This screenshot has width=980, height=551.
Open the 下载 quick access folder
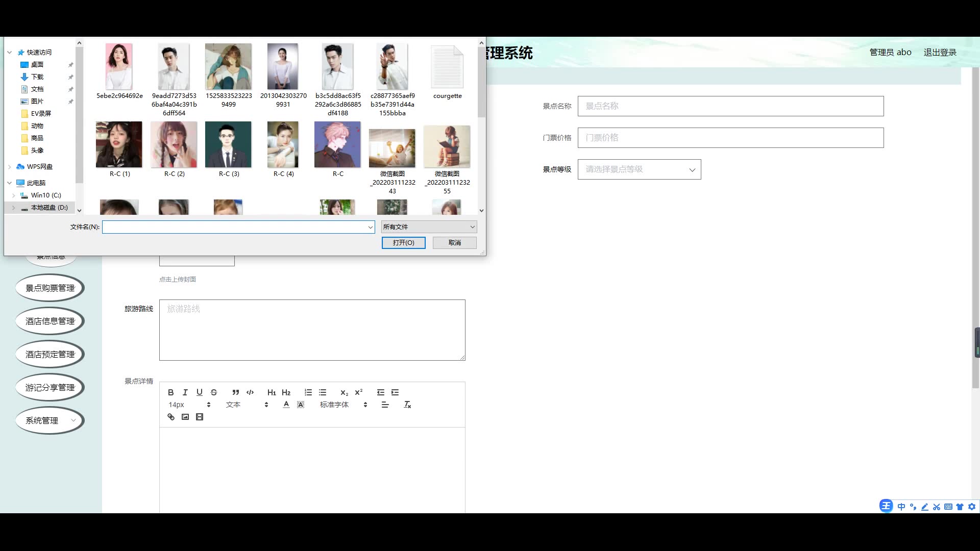(37, 77)
